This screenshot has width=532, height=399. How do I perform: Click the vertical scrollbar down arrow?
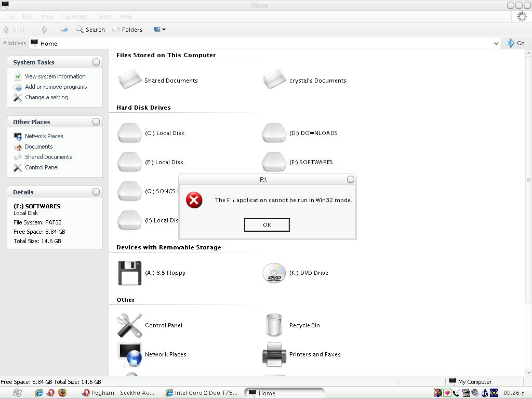click(x=528, y=373)
